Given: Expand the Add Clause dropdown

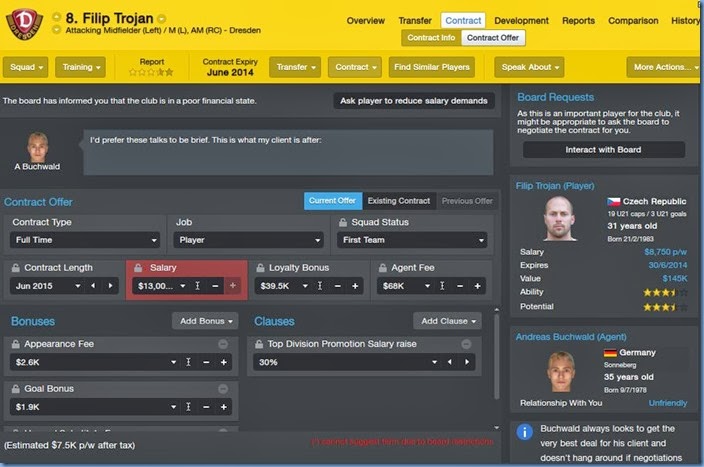Looking at the screenshot, I should pos(448,321).
